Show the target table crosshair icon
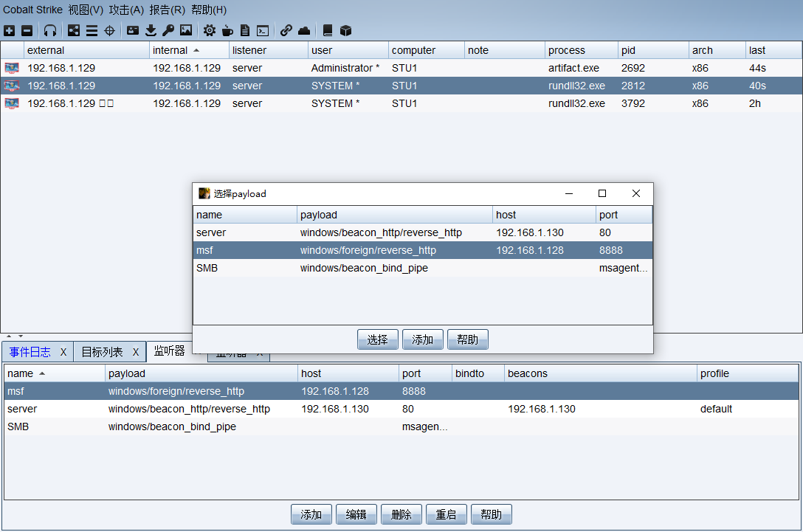Viewport: 803px width, 532px height. (x=109, y=31)
